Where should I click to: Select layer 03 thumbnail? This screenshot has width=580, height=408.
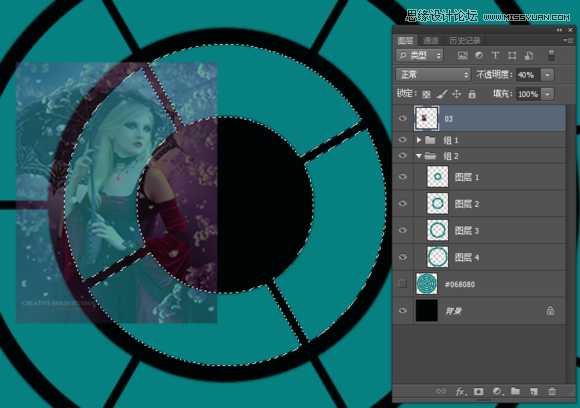coord(426,118)
